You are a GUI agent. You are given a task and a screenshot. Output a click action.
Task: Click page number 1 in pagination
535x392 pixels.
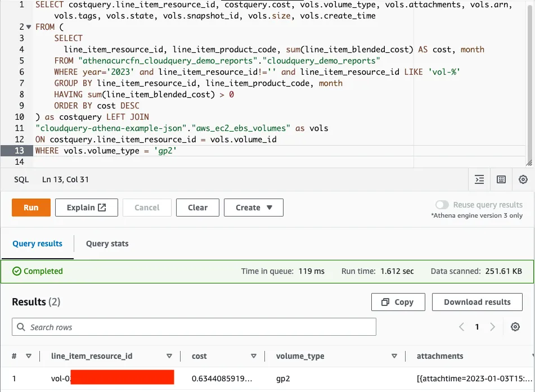click(x=477, y=327)
